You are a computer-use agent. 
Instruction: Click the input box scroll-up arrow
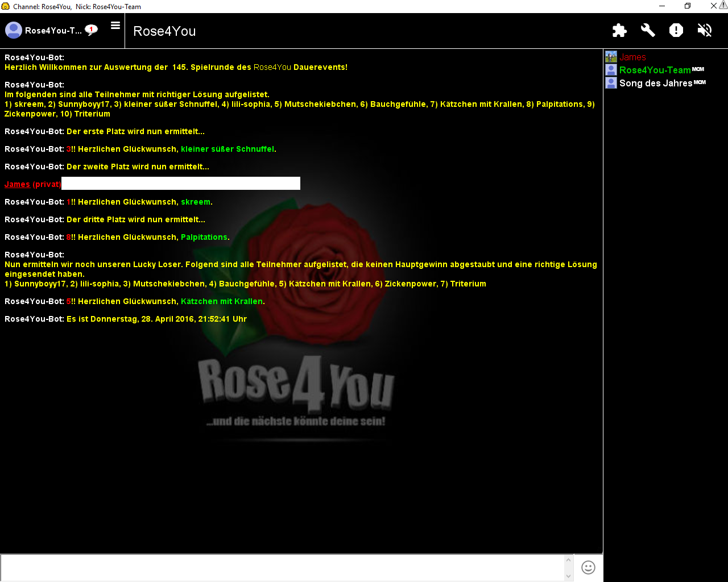pos(568,560)
